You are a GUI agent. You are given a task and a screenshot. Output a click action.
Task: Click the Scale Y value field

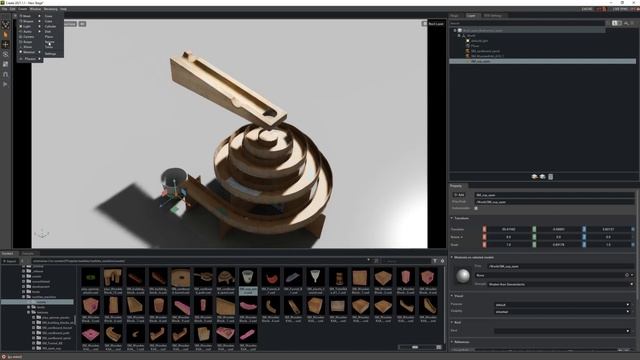click(x=558, y=244)
